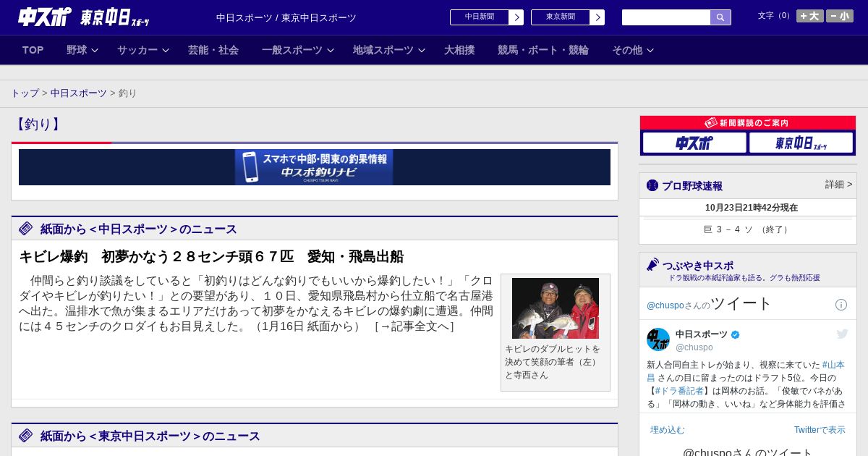Open the 東京新聞 link button
Screen dimensions: 868x456
[561, 17]
